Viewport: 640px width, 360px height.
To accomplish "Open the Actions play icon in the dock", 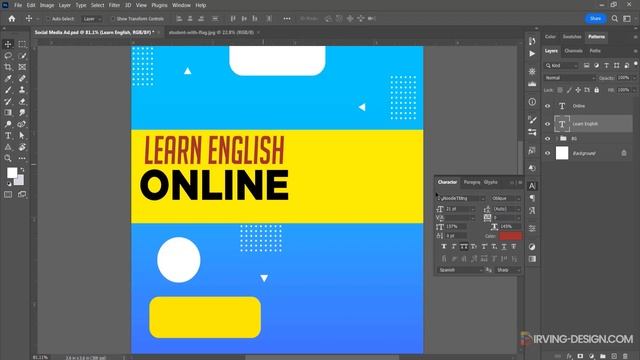I will [532, 54].
